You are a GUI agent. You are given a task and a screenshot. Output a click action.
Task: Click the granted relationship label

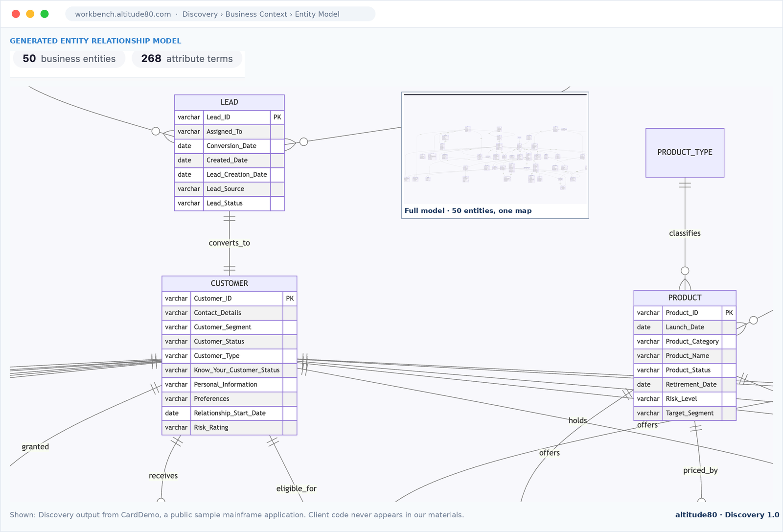pos(35,446)
